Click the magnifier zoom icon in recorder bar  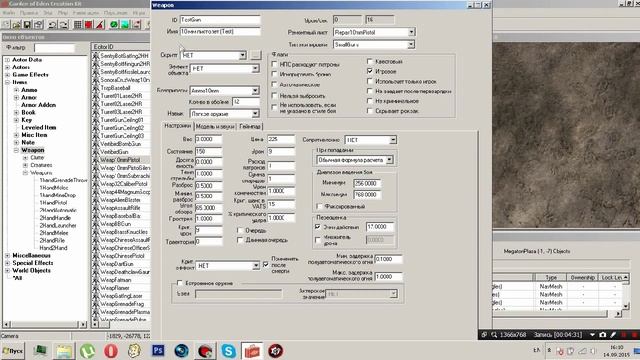pos(494,335)
